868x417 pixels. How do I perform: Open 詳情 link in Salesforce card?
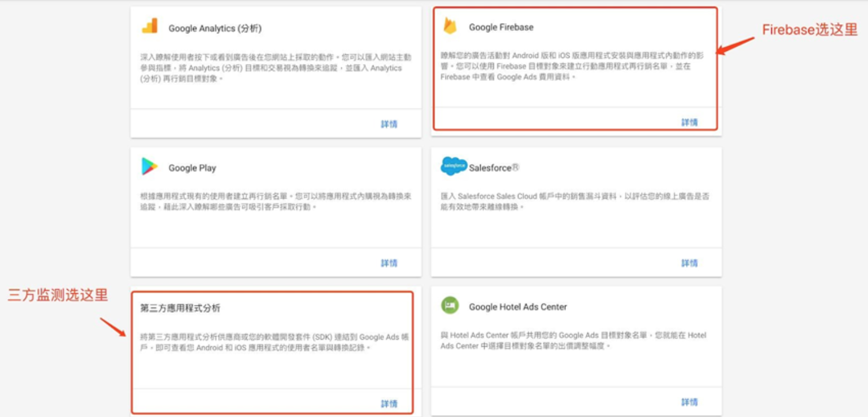pos(689,263)
